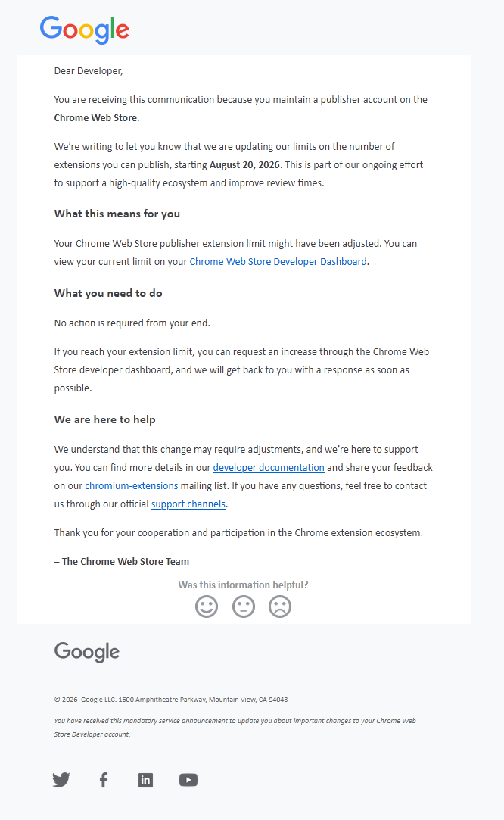
Task: Open the chromium-extensions mailing list link
Action: [131, 486]
